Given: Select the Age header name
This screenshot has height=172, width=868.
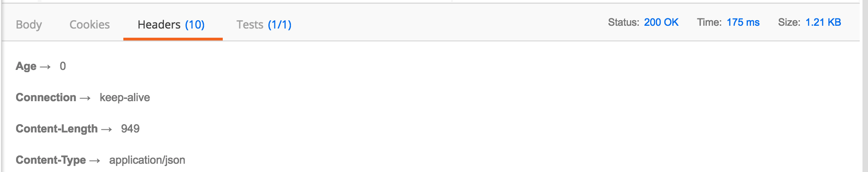Looking at the screenshot, I should [x=26, y=66].
